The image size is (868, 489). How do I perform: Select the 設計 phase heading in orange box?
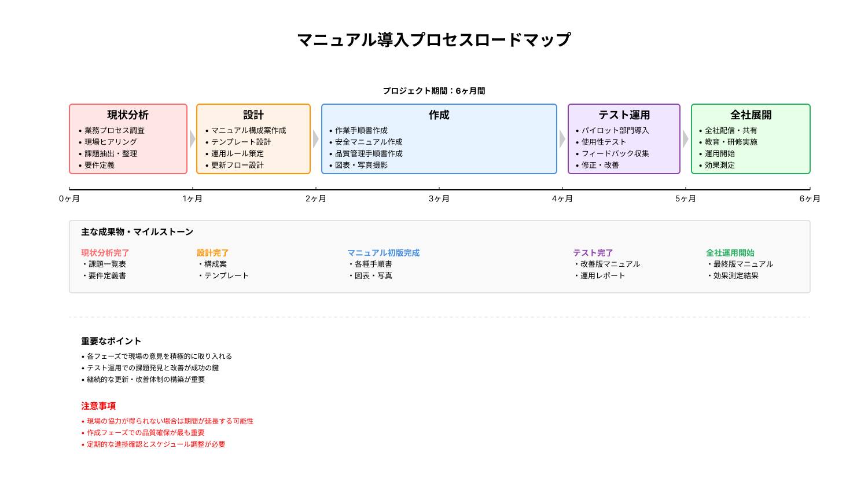tap(253, 115)
